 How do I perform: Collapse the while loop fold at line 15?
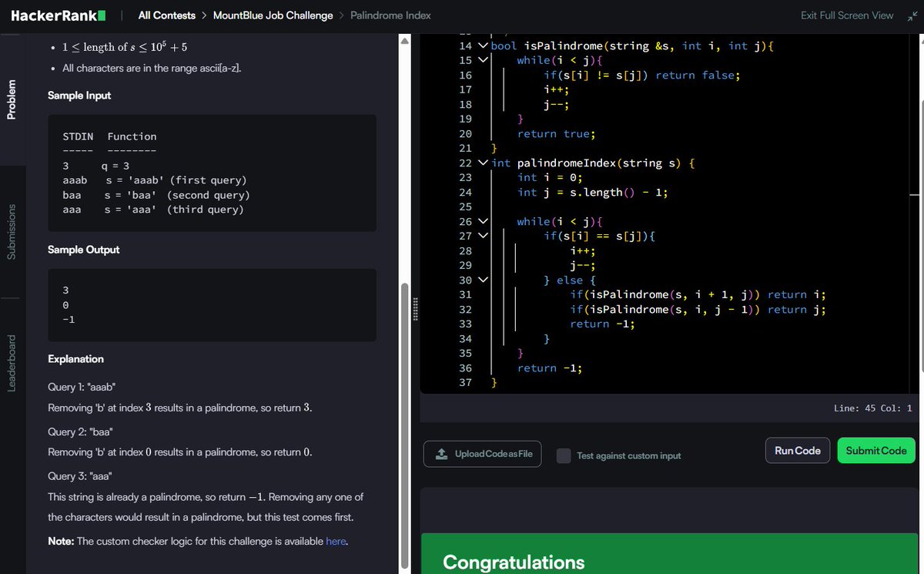483,60
